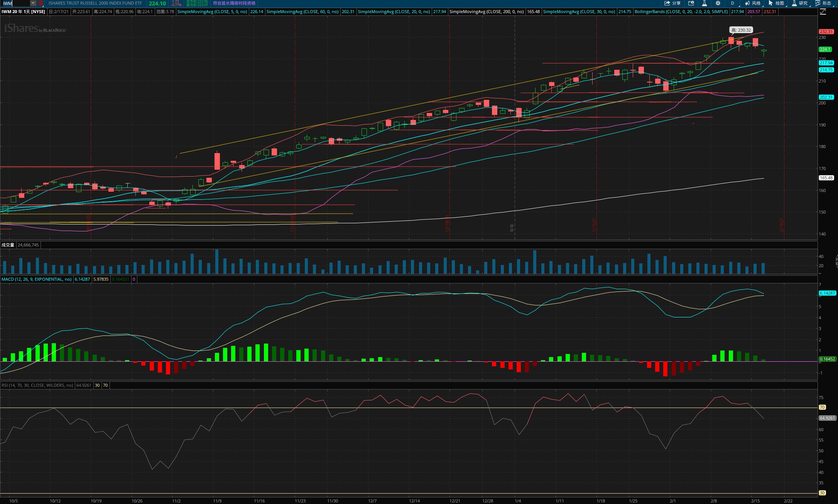838x504 pixels.
Task: Click the 收:224.1 close field
Action: click(145, 12)
